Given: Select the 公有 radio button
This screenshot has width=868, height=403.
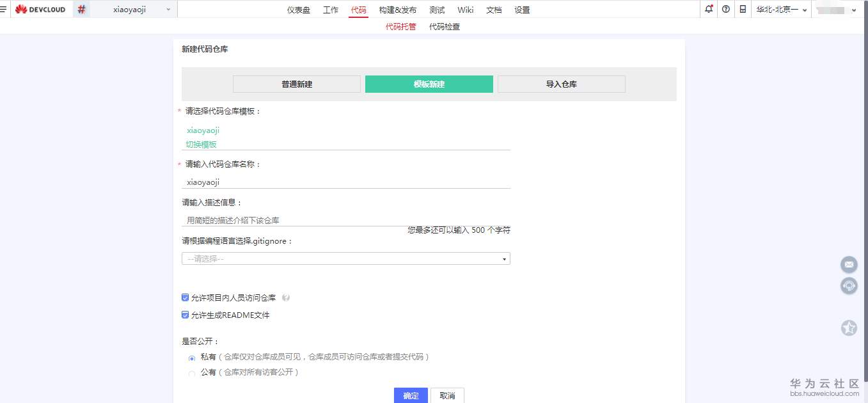Looking at the screenshot, I should [x=192, y=372].
